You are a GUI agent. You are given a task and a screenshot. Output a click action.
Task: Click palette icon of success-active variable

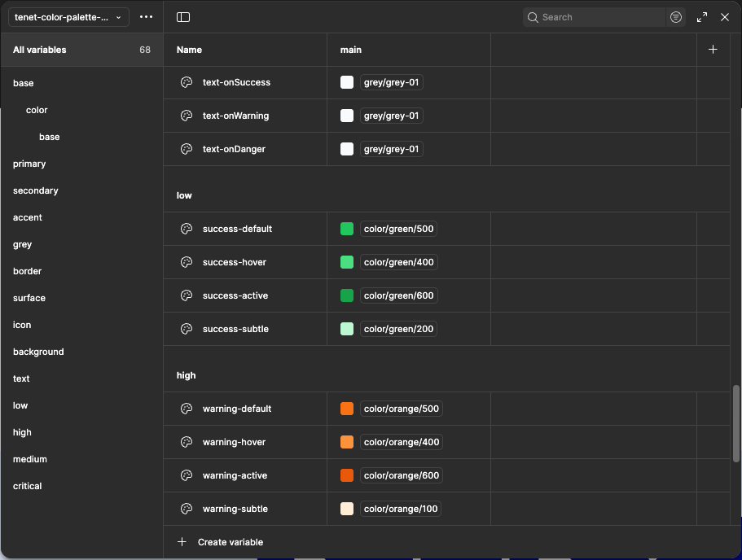pyautogui.click(x=187, y=295)
